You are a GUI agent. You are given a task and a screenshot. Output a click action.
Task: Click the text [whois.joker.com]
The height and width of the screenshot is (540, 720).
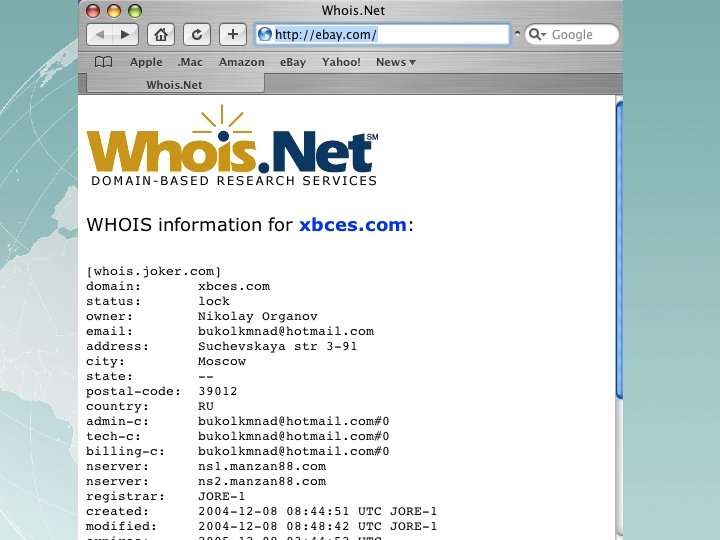point(153,271)
